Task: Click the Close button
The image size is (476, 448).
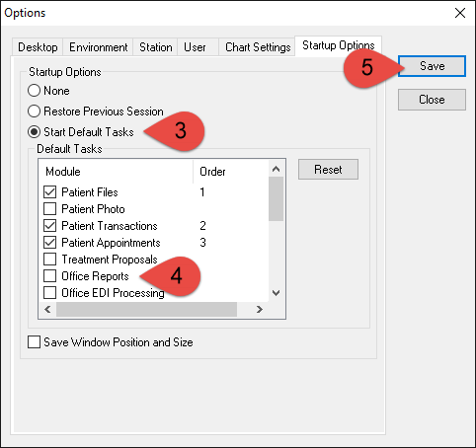Action: pyautogui.click(x=432, y=100)
